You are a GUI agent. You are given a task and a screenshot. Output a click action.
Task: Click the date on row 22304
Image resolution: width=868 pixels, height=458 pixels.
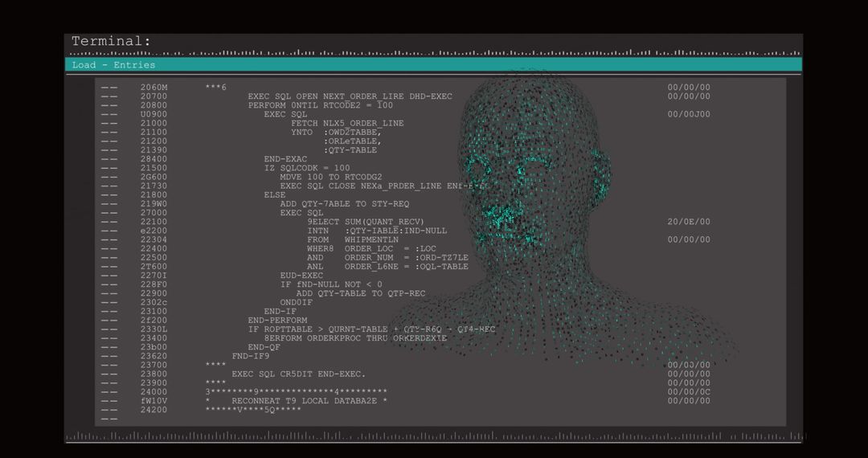(689, 239)
